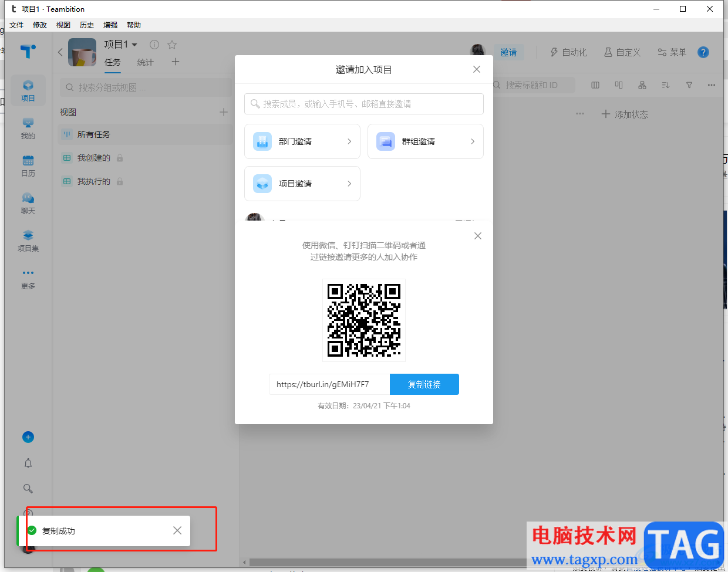This screenshot has height=572, width=728.
Task: Select the 我创建的 view
Action: click(x=146, y=158)
